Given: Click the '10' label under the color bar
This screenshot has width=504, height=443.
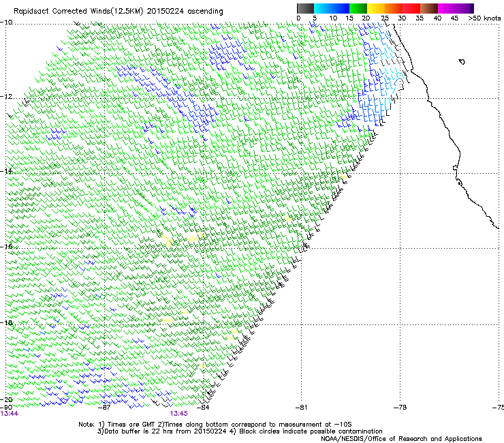Looking at the screenshot, I should click(333, 18).
